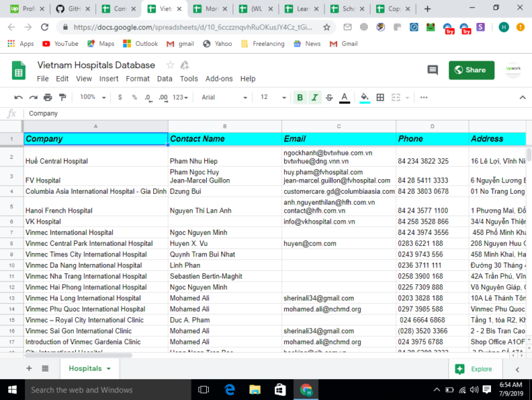Open the Arial font dropdown
The height and width of the screenshot is (400, 532).
pyautogui.click(x=224, y=98)
